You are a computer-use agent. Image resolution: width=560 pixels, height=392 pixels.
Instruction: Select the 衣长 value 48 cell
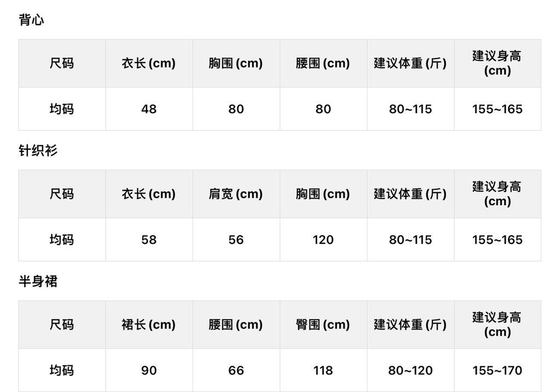(x=149, y=109)
